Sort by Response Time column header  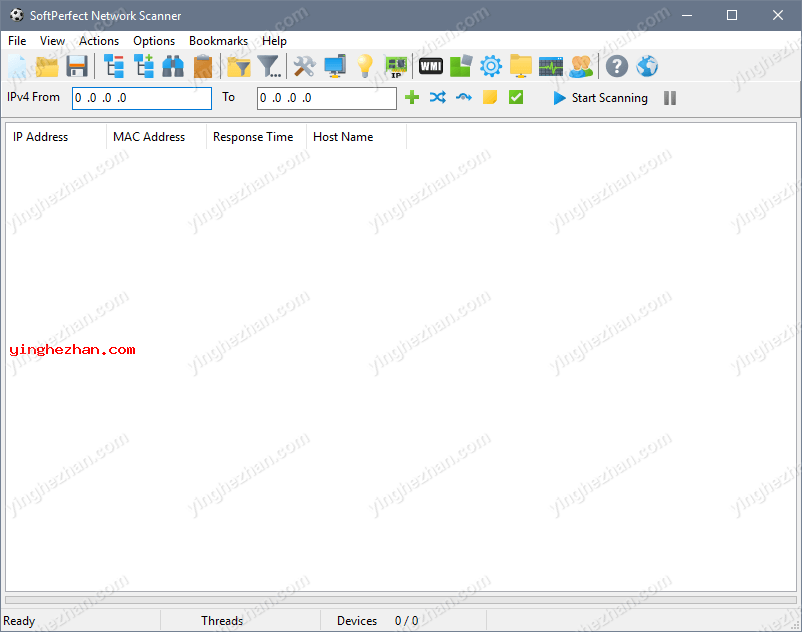click(x=256, y=137)
